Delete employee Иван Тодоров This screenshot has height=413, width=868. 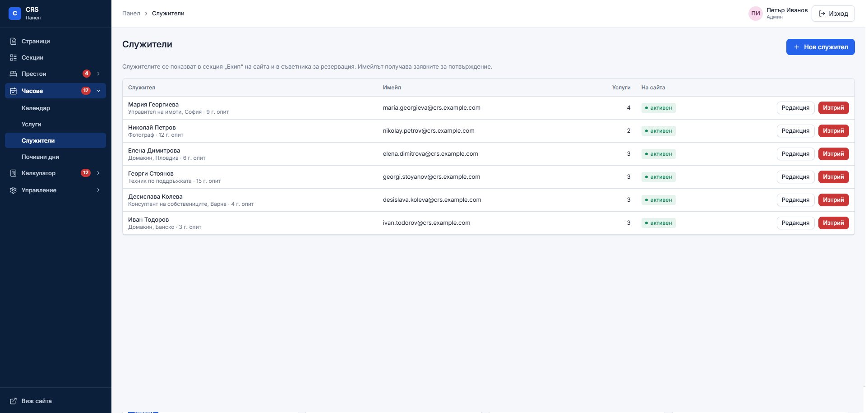pos(833,223)
